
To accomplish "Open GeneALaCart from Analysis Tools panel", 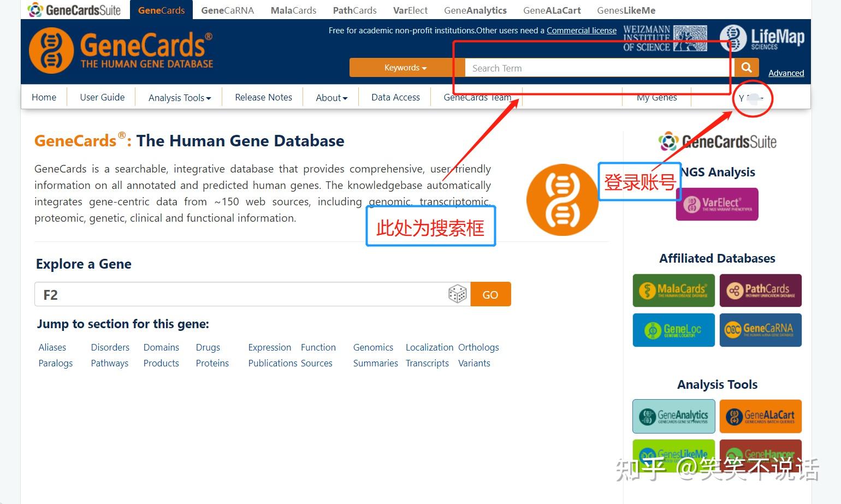I will (760, 416).
